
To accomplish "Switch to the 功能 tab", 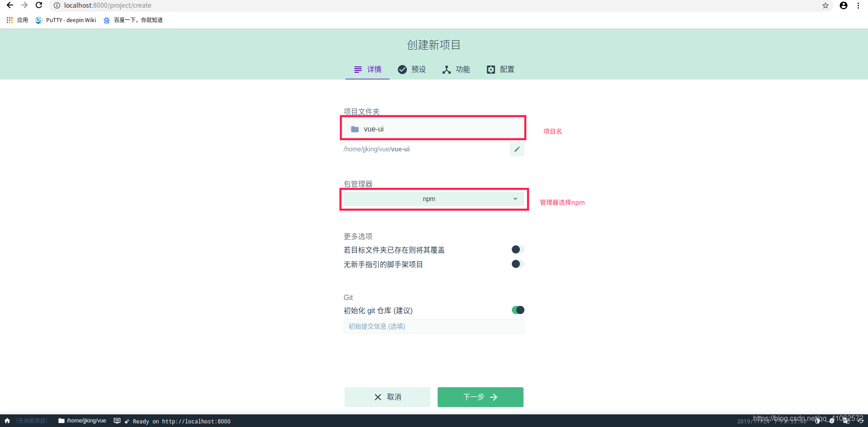I will (x=456, y=69).
